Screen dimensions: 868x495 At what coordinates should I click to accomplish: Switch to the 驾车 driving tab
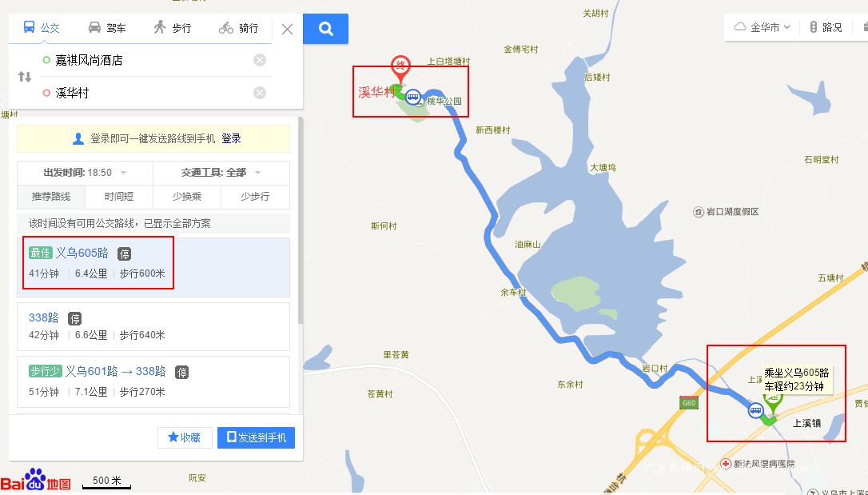(x=107, y=28)
